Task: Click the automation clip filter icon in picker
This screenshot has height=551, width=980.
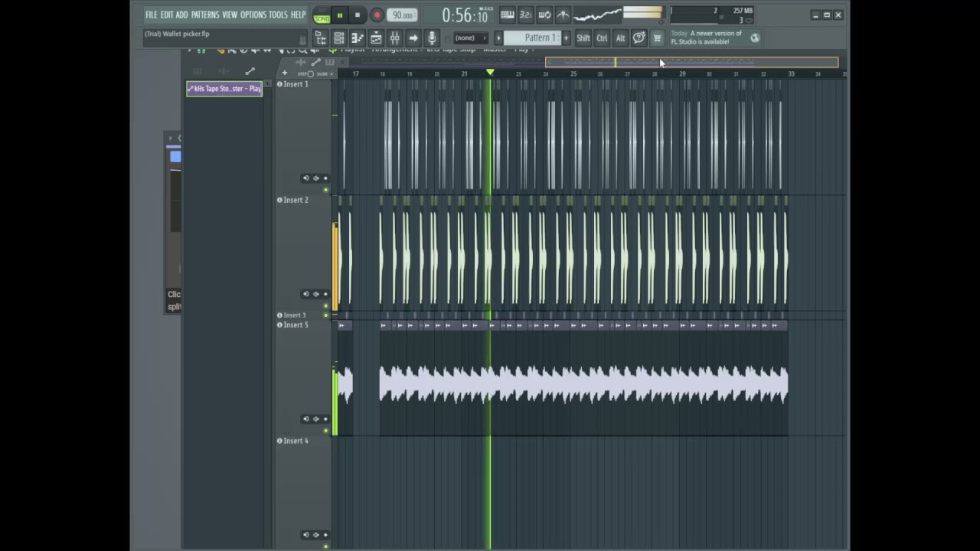Action: [x=250, y=71]
